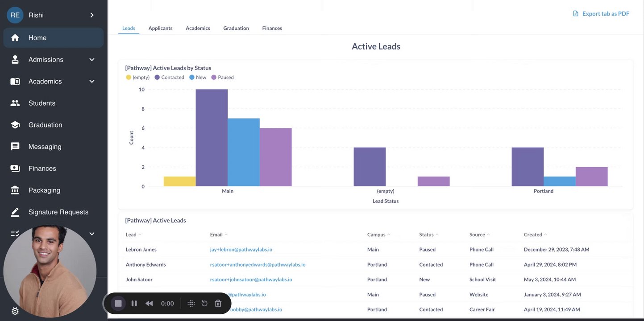Restart the recording with circular arrow

tap(204, 304)
